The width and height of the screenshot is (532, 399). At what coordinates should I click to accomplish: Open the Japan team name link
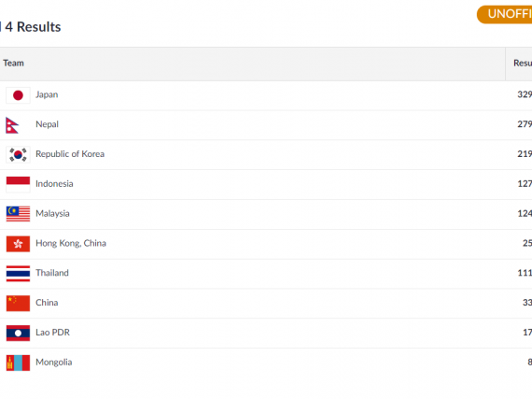(x=47, y=94)
